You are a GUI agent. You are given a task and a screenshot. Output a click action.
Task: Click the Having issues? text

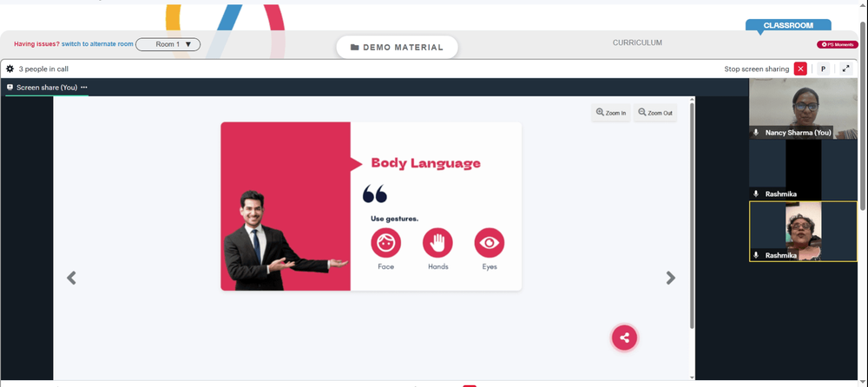point(36,43)
